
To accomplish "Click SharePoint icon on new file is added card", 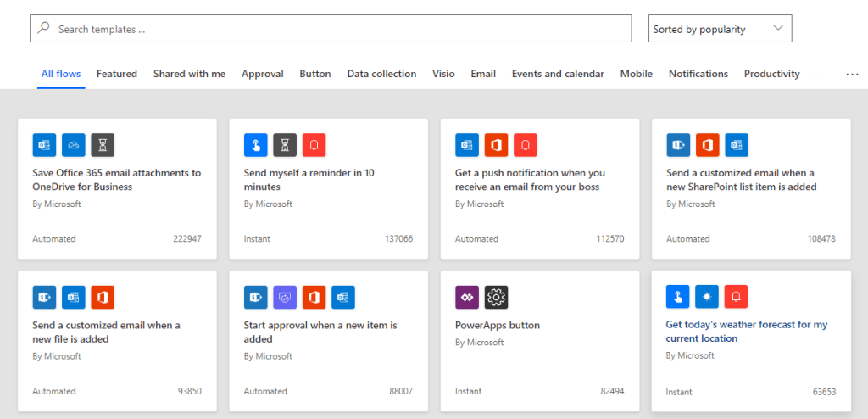I will (44, 297).
